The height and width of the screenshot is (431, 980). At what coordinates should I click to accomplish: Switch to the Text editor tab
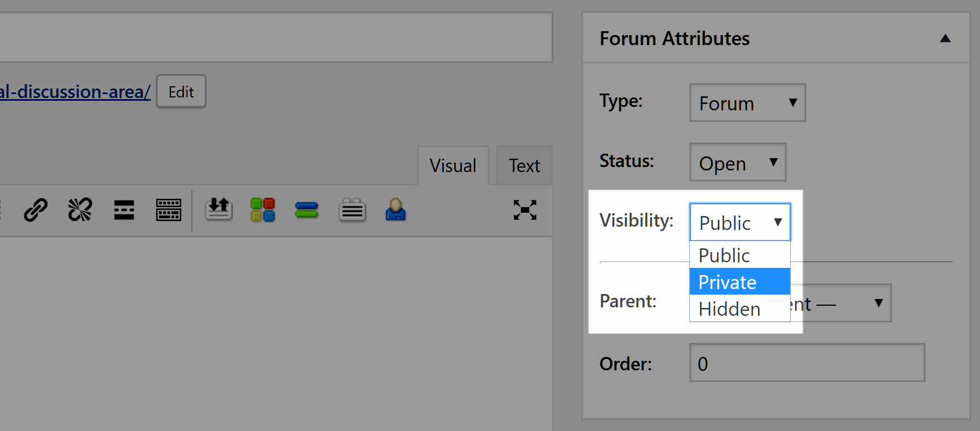(524, 165)
